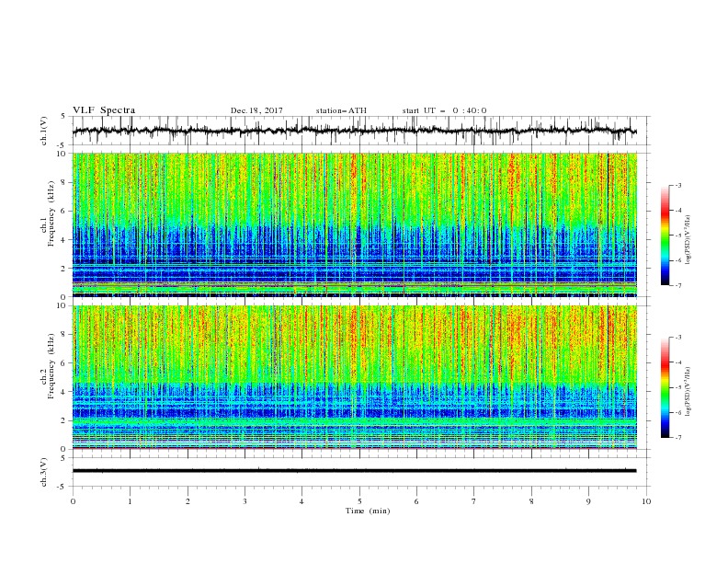Click the "1" tick label on the Time axis
The image size is (728, 563).
130,501
